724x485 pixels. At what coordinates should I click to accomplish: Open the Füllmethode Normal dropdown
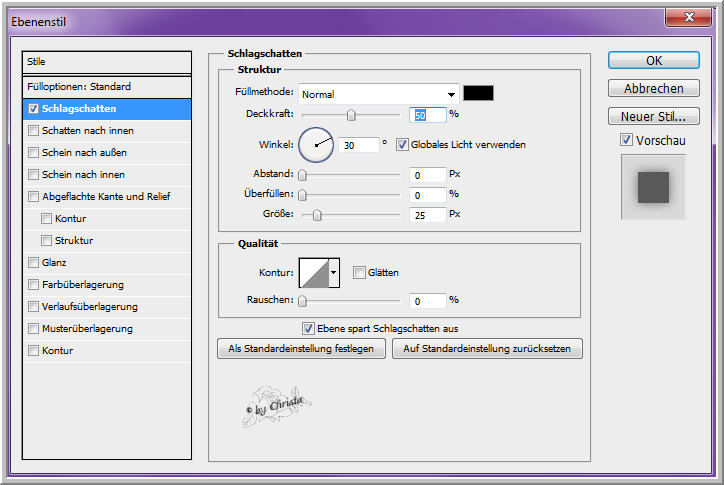tap(378, 94)
